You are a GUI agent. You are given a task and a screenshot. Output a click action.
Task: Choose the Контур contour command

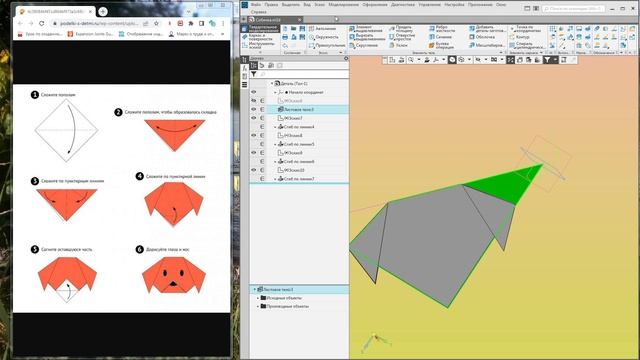click(519, 37)
